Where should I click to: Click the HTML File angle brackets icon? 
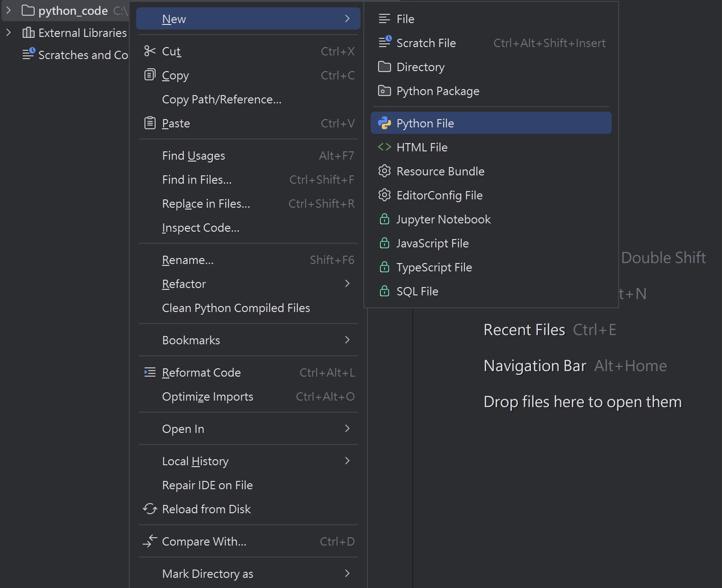(x=384, y=147)
